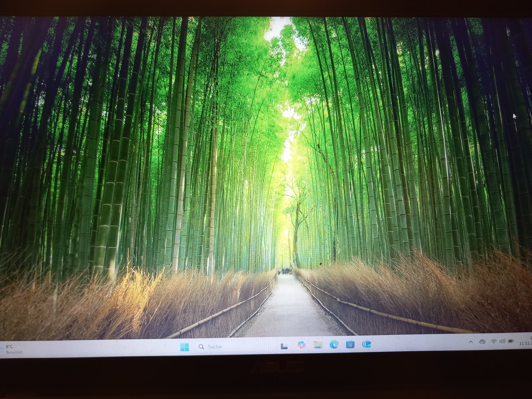Open the Microsoft Store app
This screenshot has height=399, width=532.
point(350,345)
